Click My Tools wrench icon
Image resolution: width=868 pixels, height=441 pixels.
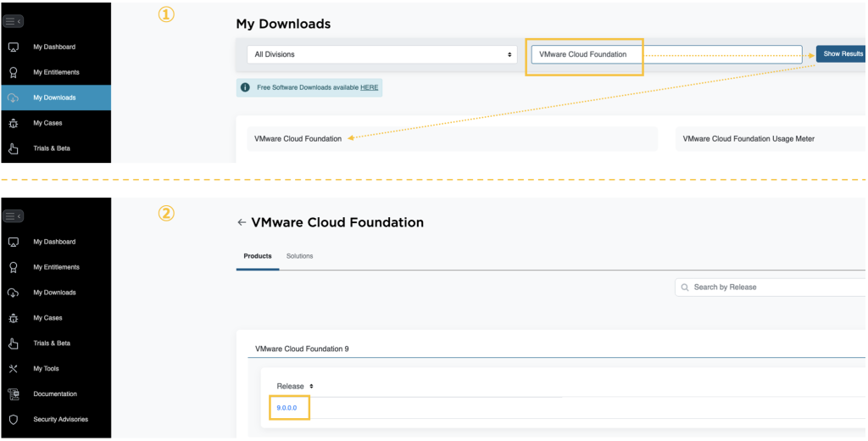(14, 369)
